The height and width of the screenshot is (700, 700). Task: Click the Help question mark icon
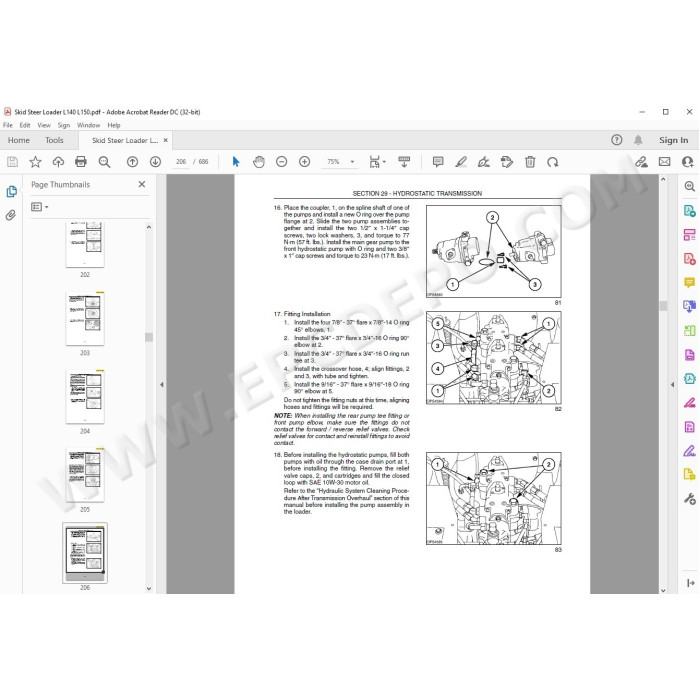(x=617, y=140)
